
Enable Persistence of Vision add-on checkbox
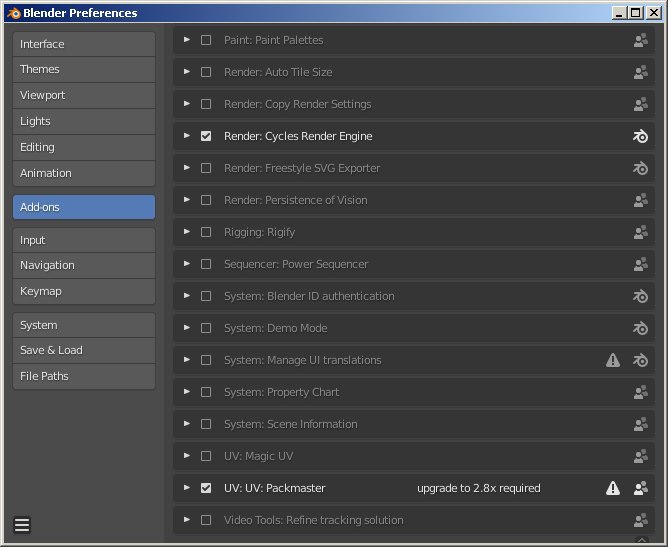coord(206,200)
